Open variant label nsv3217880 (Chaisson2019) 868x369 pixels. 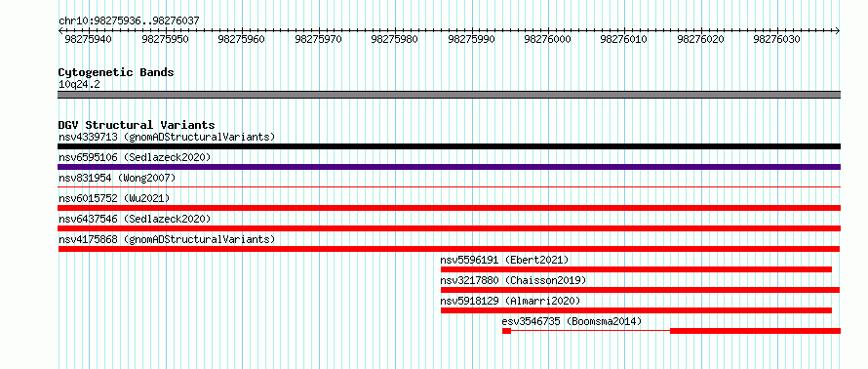[513, 280]
